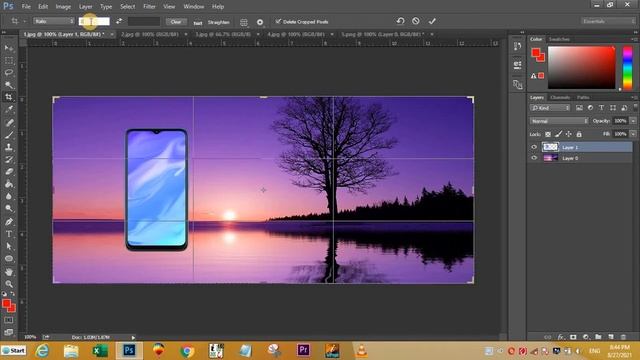Toggle Quick Mask mode icon
This screenshot has height=360, width=640.
coord(9,320)
